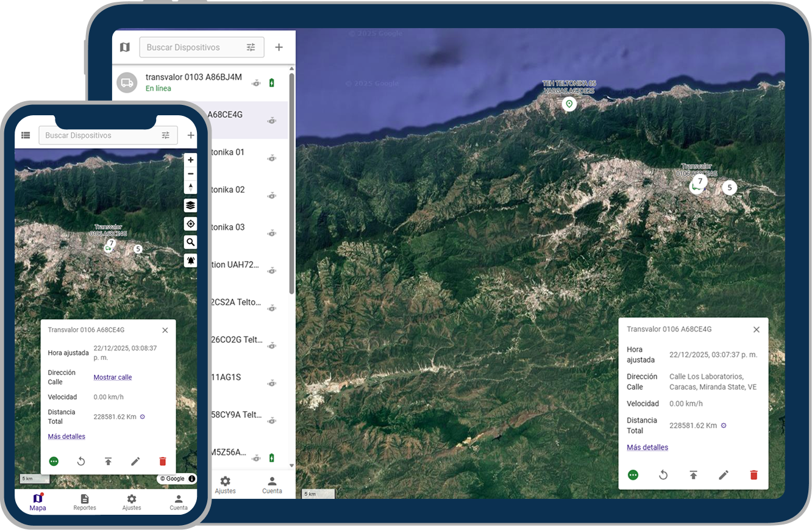The image size is (812, 530).
Task: Click the replay history icon on tablet popup
Action: point(663,474)
